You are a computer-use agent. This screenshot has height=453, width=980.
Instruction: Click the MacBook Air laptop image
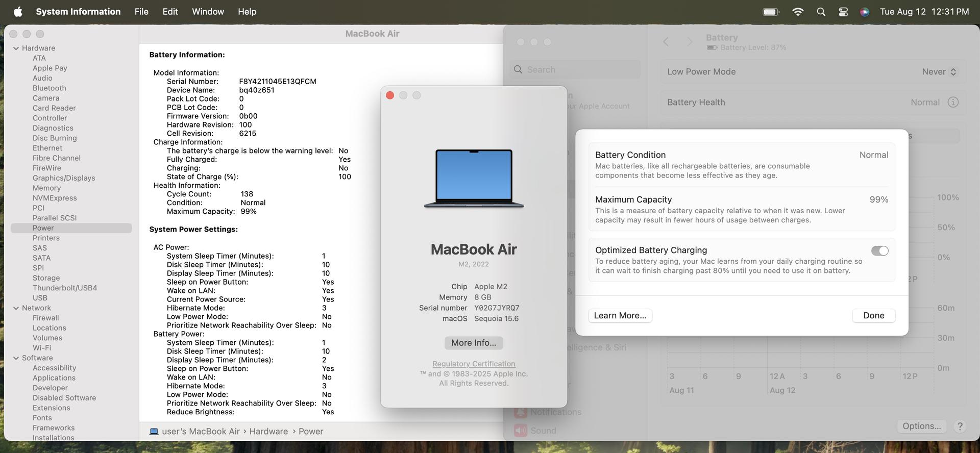click(474, 178)
